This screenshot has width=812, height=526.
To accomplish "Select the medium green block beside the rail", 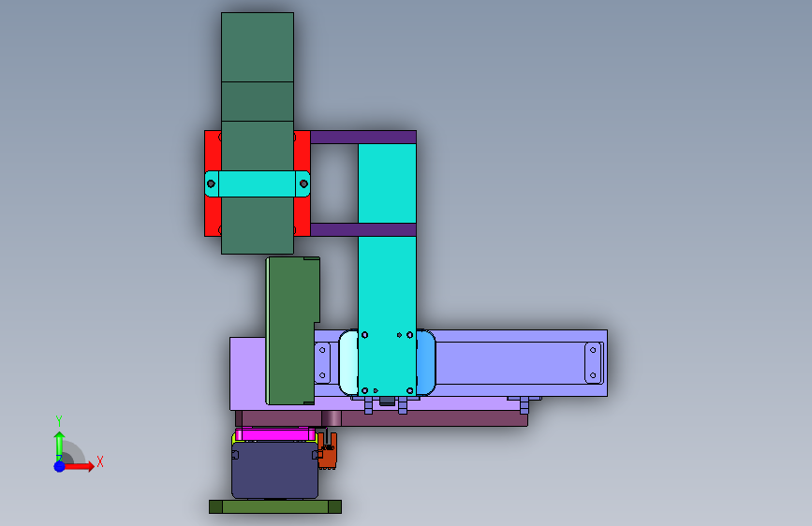I will [291, 330].
